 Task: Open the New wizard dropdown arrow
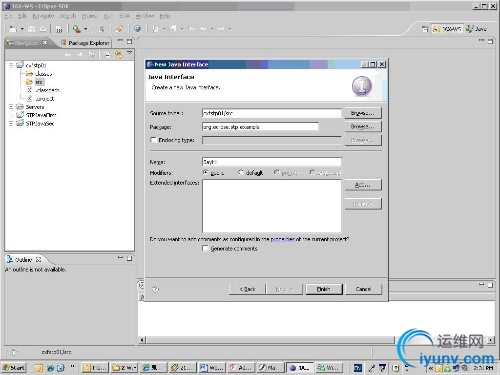(22, 29)
